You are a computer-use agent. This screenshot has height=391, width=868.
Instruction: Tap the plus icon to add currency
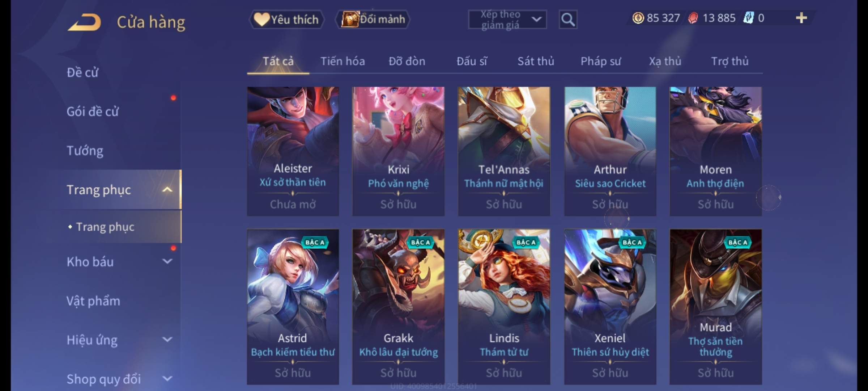(801, 18)
